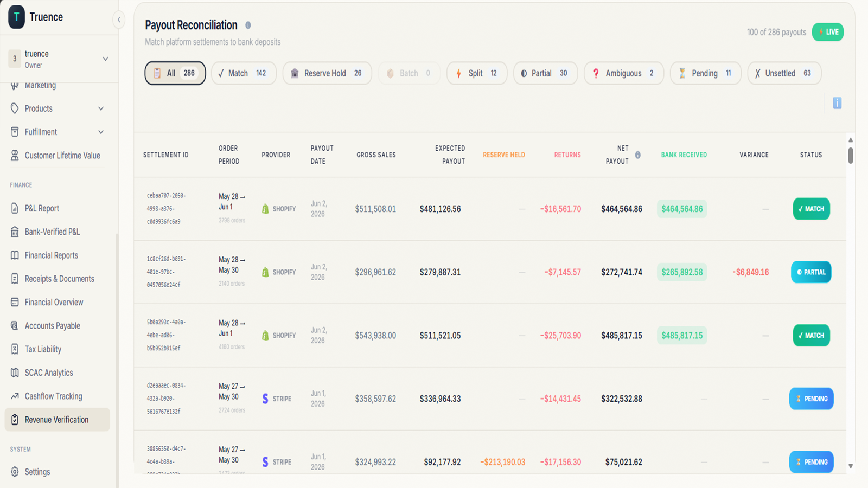Filter payouts by Unsettled status
The width and height of the screenshot is (868, 488).
click(x=784, y=73)
